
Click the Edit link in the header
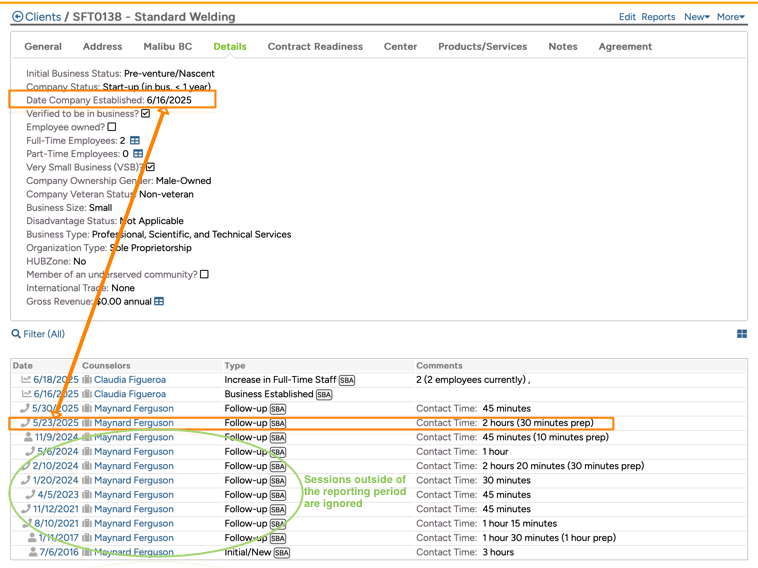pos(627,17)
